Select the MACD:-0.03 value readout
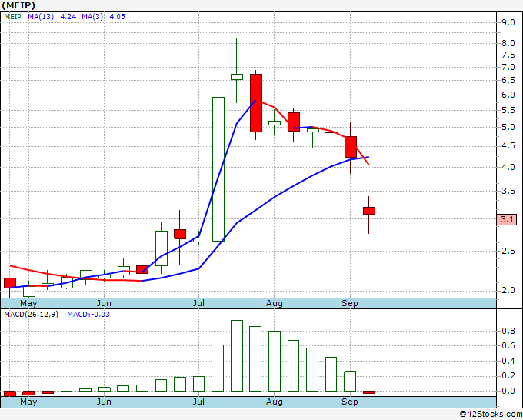Screen dimensions: 523x420 tap(88, 315)
